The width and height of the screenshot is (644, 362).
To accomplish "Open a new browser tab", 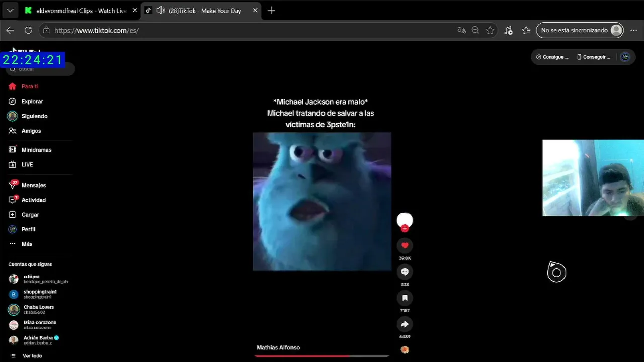I will point(271,10).
